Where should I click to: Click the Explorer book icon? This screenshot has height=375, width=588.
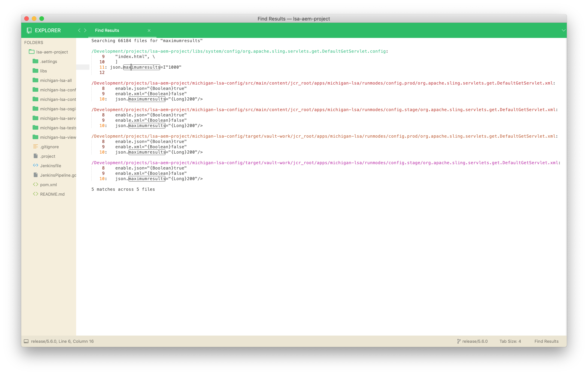tap(29, 30)
